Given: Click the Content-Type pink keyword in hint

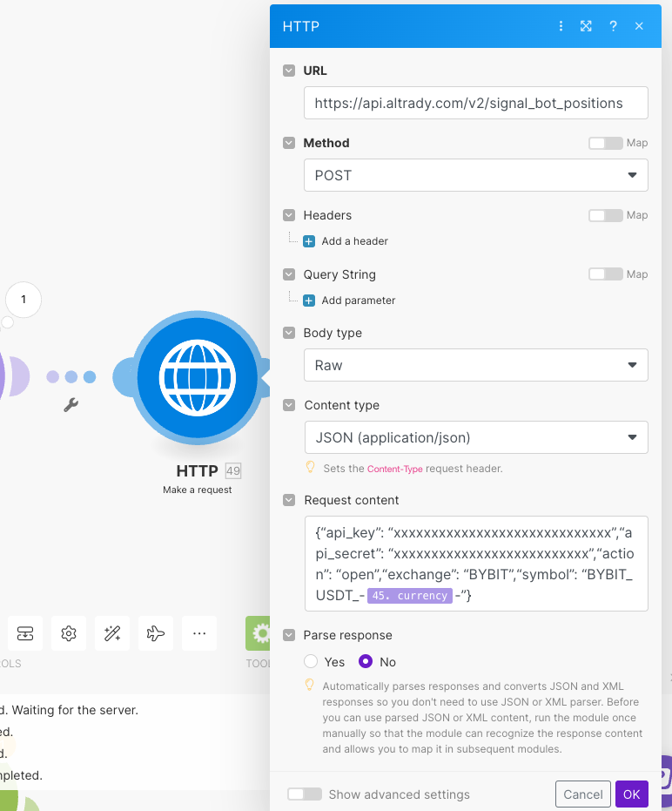Looking at the screenshot, I should [x=395, y=470].
